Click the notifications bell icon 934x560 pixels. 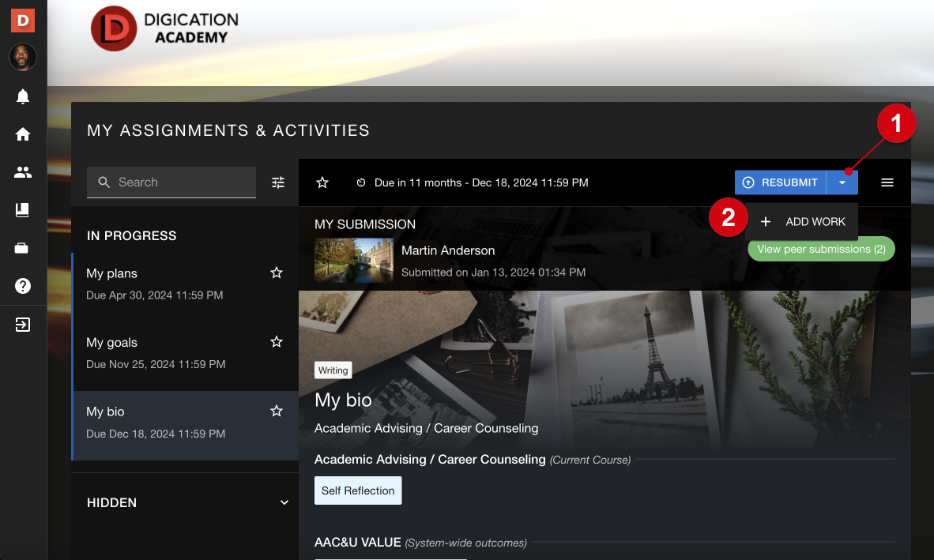click(23, 97)
